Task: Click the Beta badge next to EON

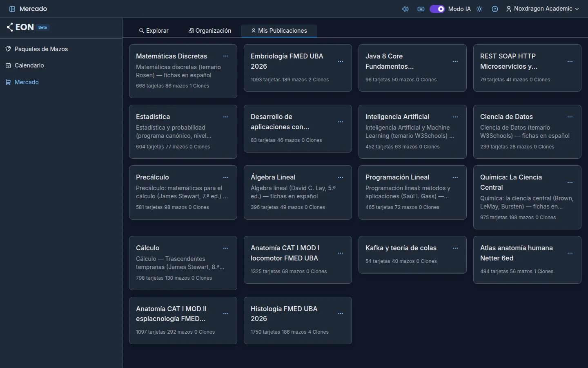Action: [x=43, y=27]
